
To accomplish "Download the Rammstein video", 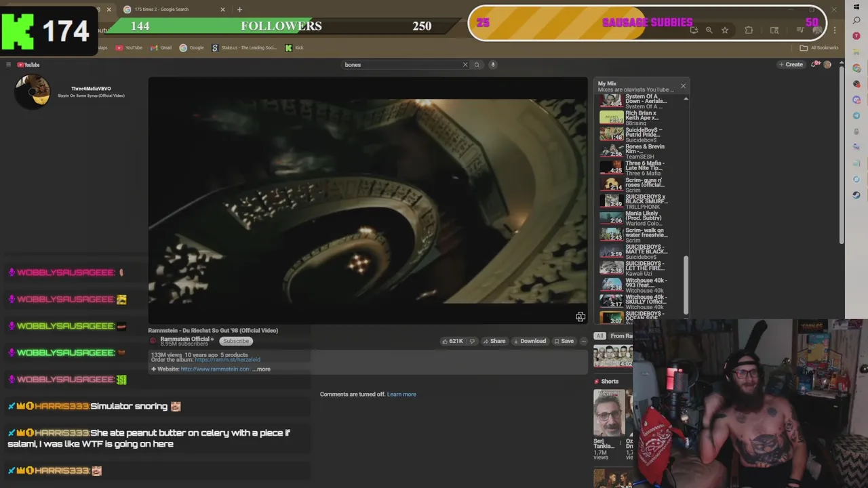I will point(529,341).
